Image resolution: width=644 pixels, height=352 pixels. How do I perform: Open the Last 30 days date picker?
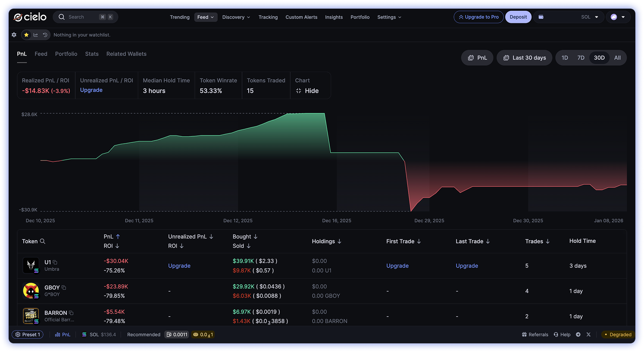coord(524,58)
